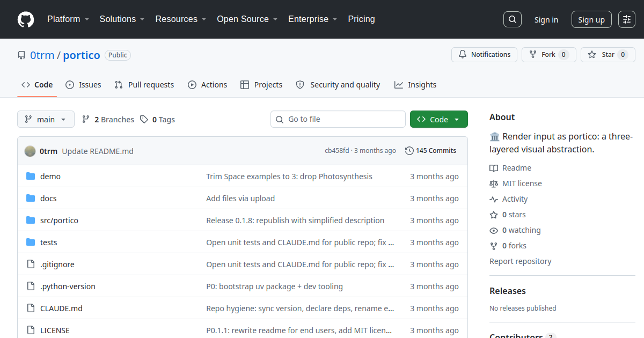Open the main branch selector dropdown

pos(46,119)
